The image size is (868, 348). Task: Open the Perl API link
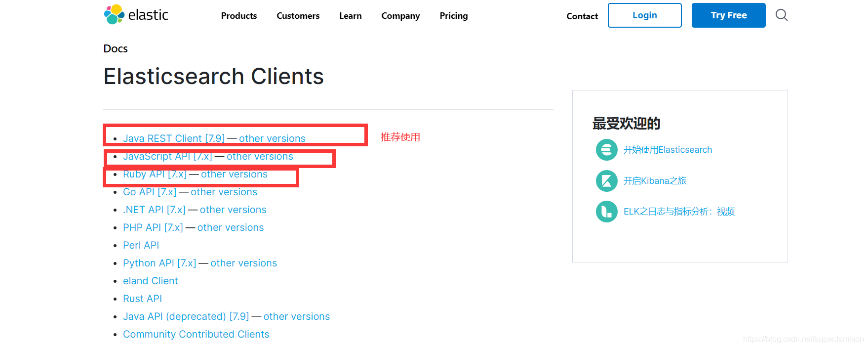[x=141, y=245]
